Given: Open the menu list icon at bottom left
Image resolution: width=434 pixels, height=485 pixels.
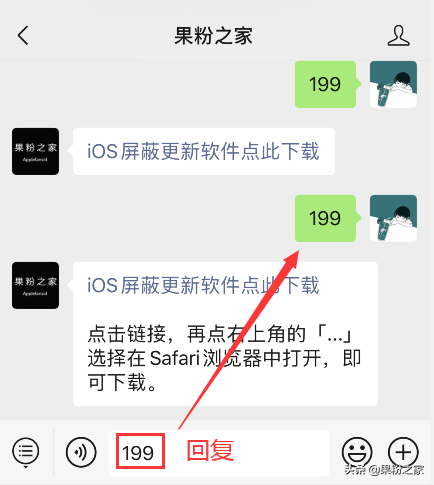Looking at the screenshot, I should (26, 452).
